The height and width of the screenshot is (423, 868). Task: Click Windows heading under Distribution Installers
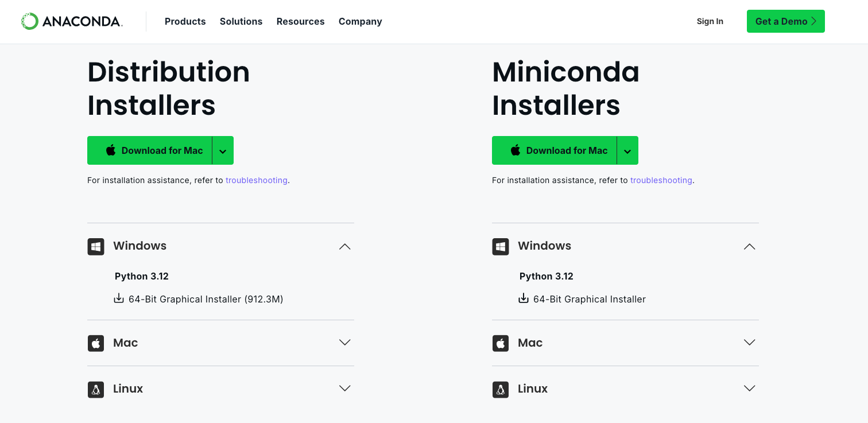click(139, 246)
